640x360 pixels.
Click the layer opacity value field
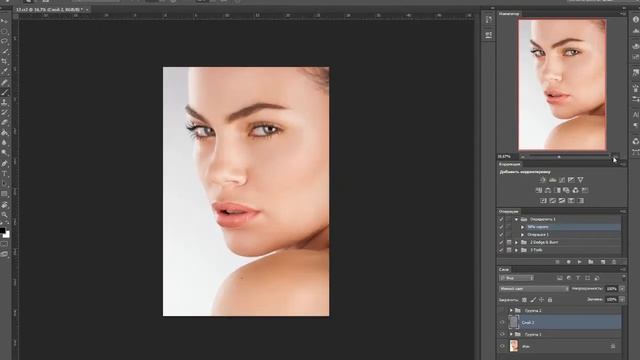[611, 289]
